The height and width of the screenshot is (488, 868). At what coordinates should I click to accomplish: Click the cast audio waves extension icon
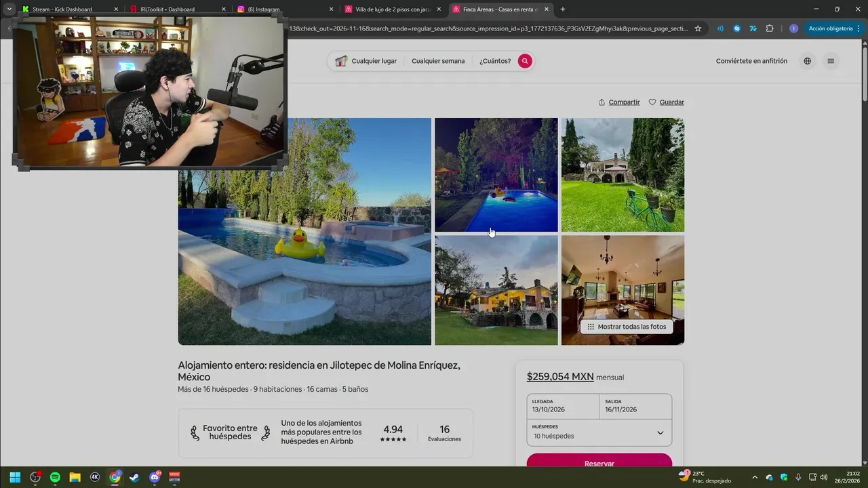[x=720, y=28]
